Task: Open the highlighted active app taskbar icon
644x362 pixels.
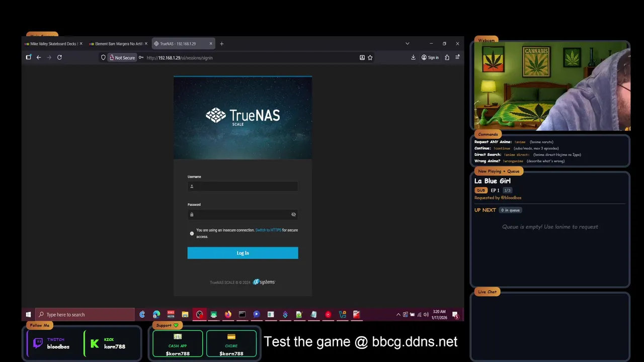Action: pos(200,315)
